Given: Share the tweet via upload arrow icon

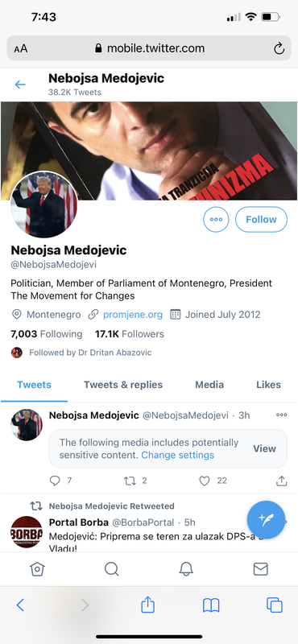Looking at the screenshot, I should coord(281,481).
